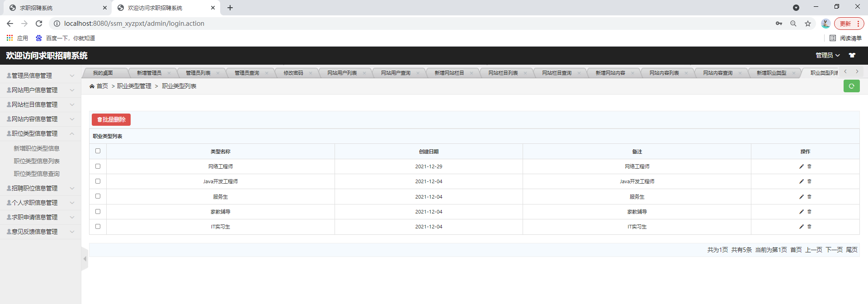Edit the 网络工程师 row with pencil icon
868x304 pixels.
(802, 166)
